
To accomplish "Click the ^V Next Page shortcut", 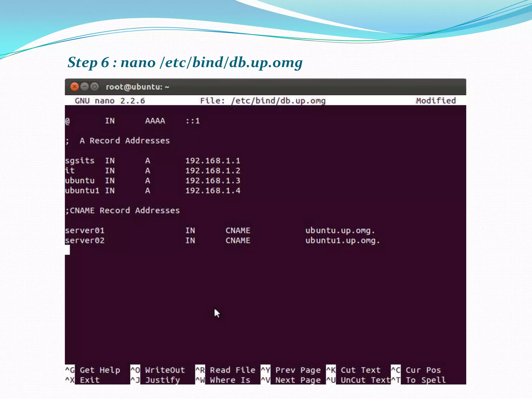I will (291, 380).
